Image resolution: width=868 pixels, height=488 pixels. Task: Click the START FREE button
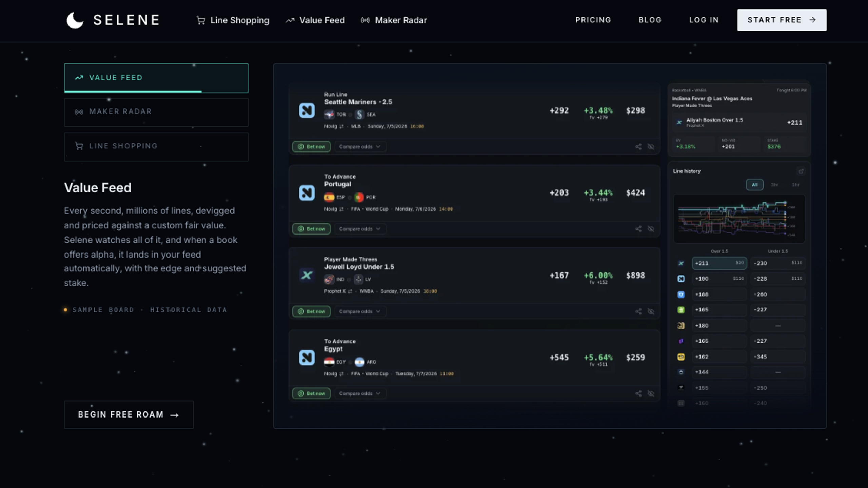click(782, 20)
